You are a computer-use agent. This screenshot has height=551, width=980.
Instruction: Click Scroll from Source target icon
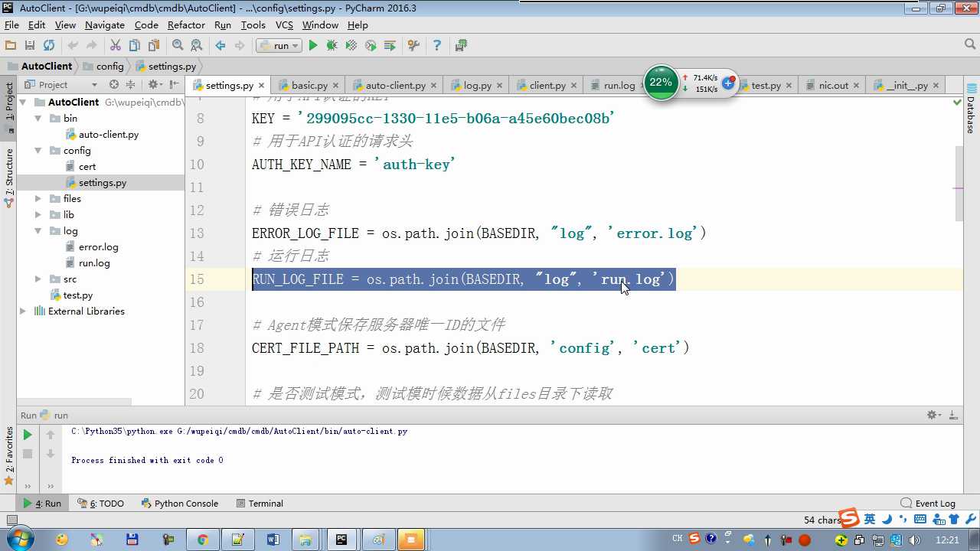[114, 85]
